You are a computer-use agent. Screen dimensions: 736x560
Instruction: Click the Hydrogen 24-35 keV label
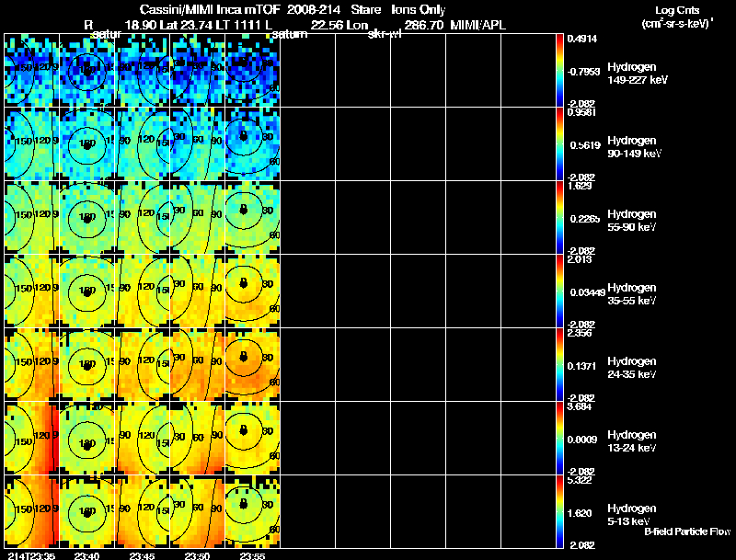click(x=631, y=367)
